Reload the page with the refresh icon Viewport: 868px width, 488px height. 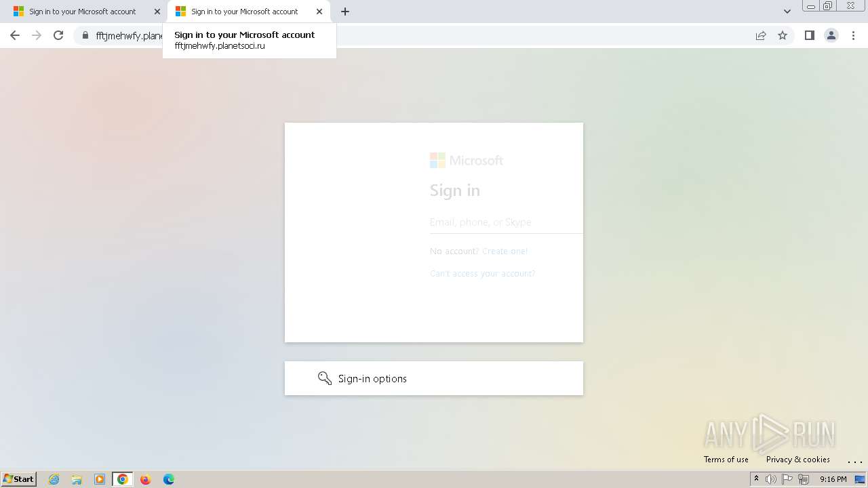point(58,35)
